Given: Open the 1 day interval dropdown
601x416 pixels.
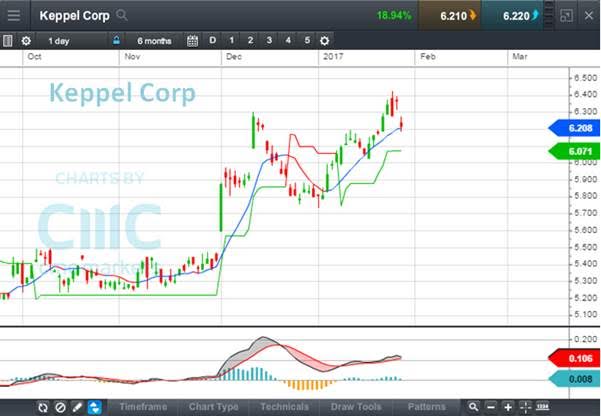Looking at the screenshot, I should point(72,41).
